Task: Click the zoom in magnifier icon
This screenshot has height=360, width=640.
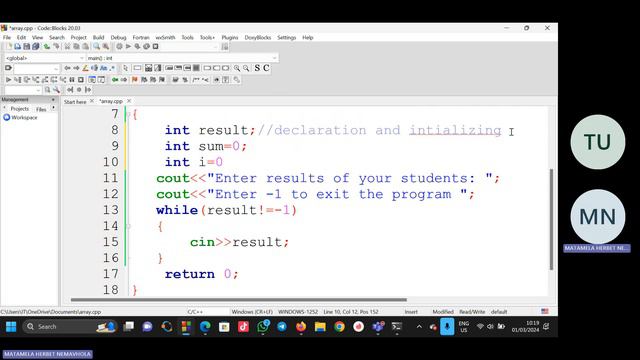Action: (237, 68)
